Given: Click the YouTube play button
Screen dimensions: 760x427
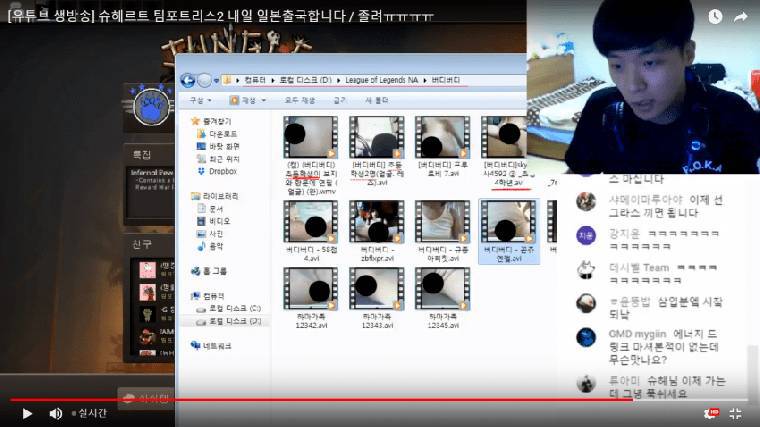Looking at the screenshot, I should (x=27, y=413).
